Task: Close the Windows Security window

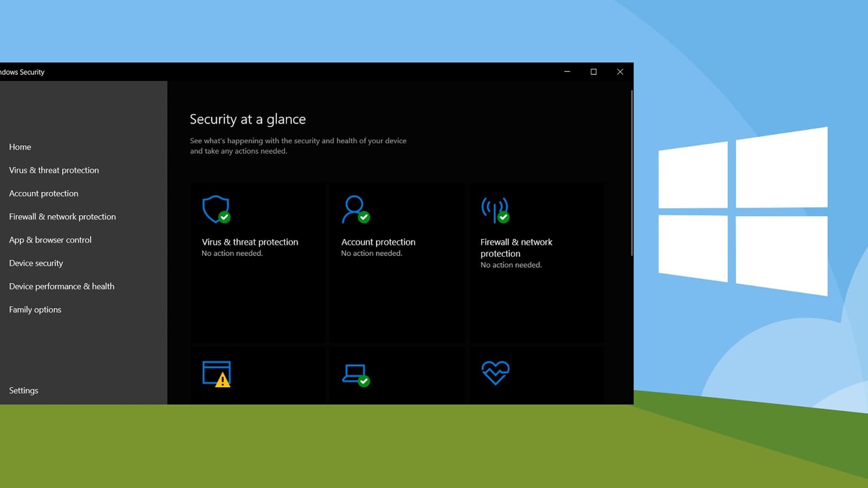Action: coord(620,72)
